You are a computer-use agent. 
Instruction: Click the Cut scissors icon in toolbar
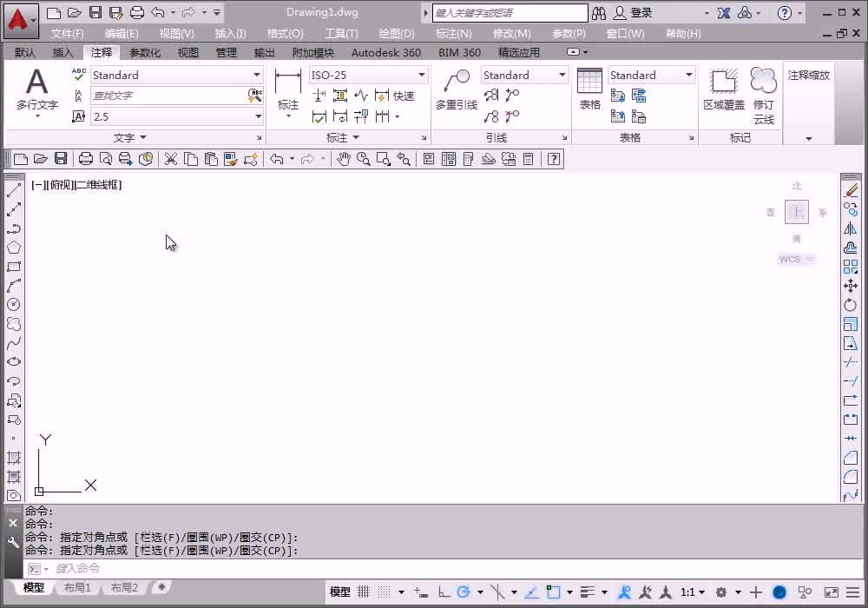tap(171, 160)
